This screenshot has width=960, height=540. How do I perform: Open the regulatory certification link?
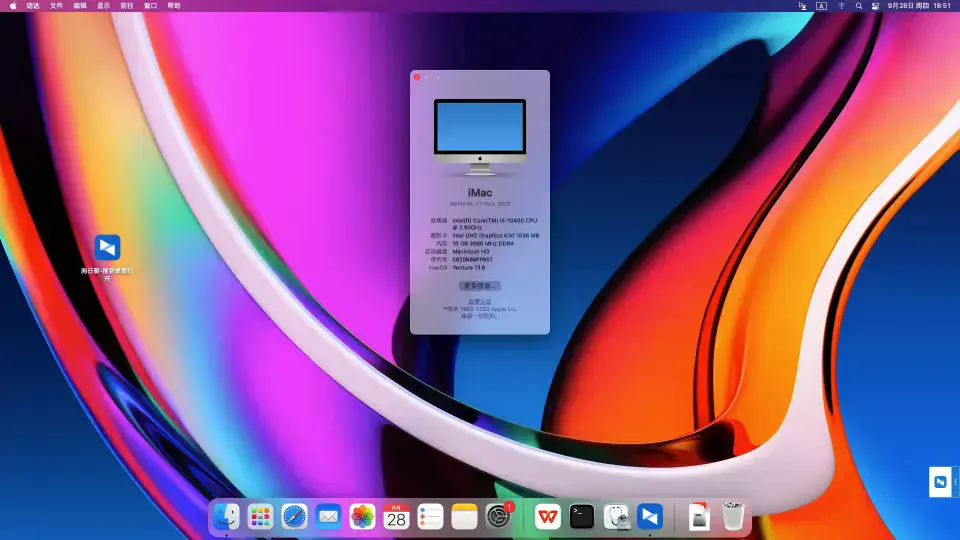coord(480,302)
